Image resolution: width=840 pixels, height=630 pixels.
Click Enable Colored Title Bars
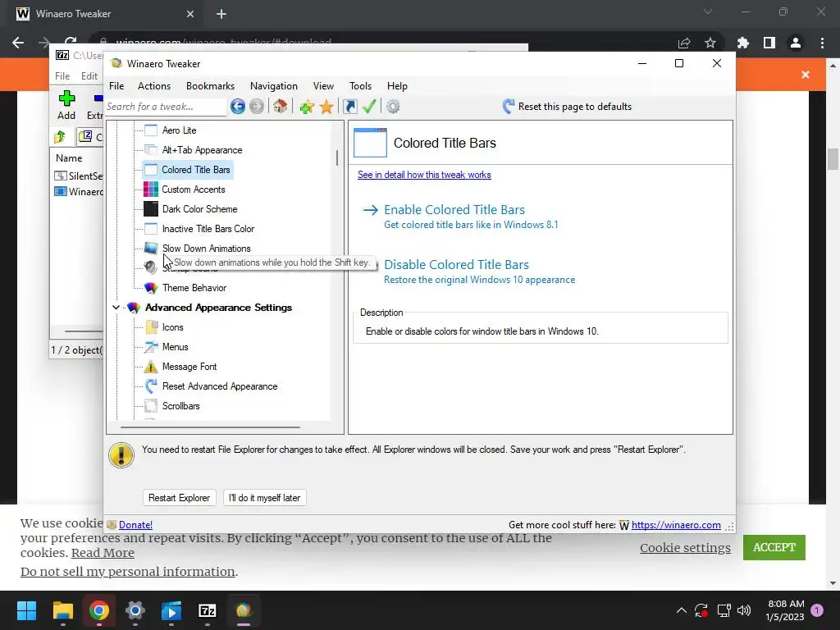tap(454, 210)
